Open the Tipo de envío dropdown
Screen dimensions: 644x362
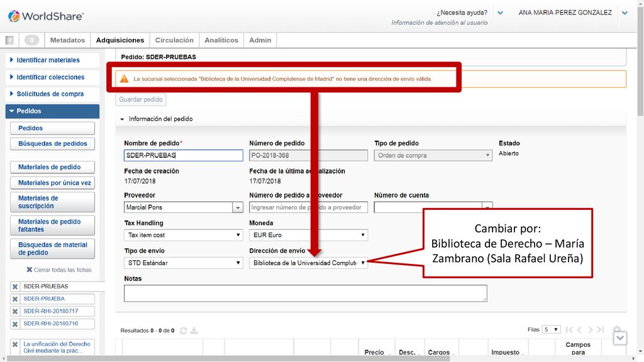(183, 263)
